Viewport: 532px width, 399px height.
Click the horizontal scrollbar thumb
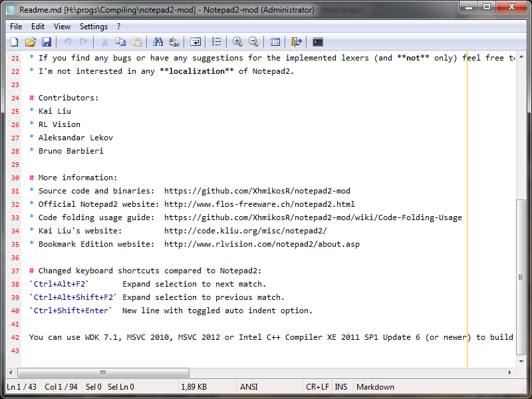click(106, 372)
